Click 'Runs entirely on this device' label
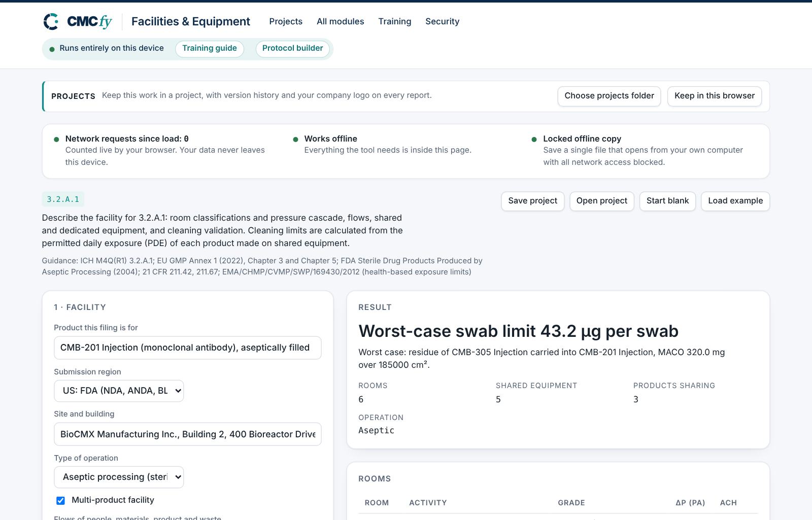812x520 pixels. [112, 48]
